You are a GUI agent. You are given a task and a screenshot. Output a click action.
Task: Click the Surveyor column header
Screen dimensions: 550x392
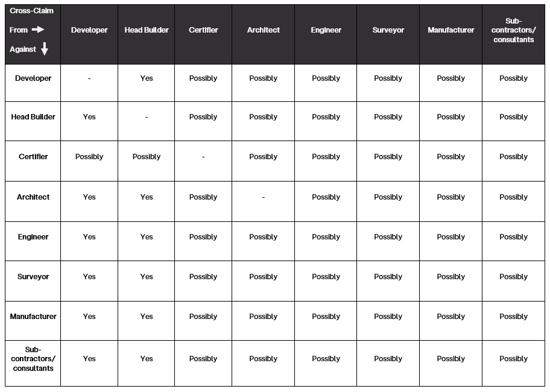coord(388,30)
